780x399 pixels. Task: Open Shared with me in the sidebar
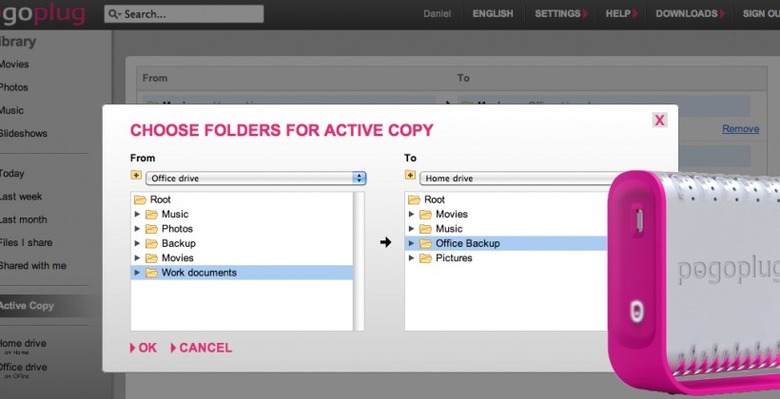coord(33,266)
